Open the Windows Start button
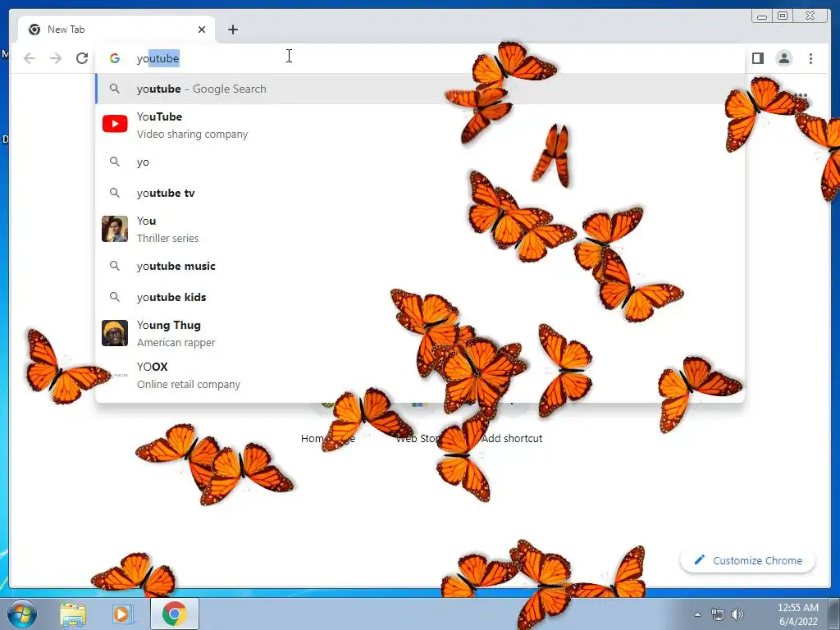 pyautogui.click(x=21, y=614)
